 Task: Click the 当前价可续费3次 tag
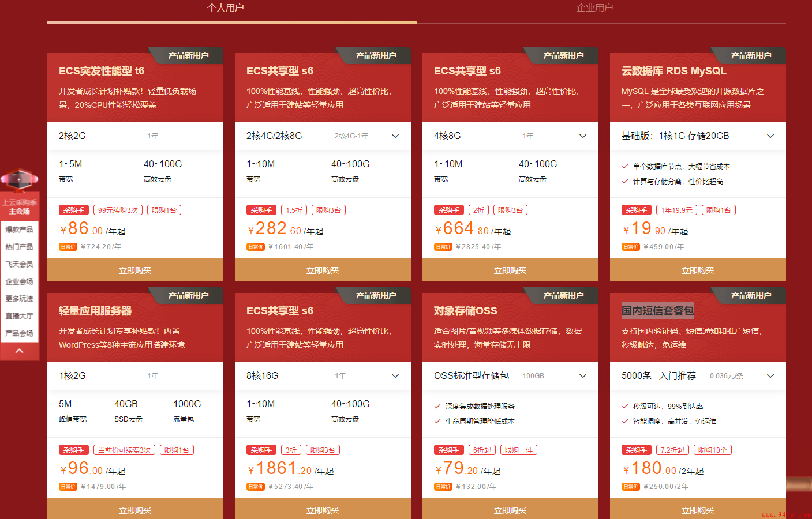124,450
